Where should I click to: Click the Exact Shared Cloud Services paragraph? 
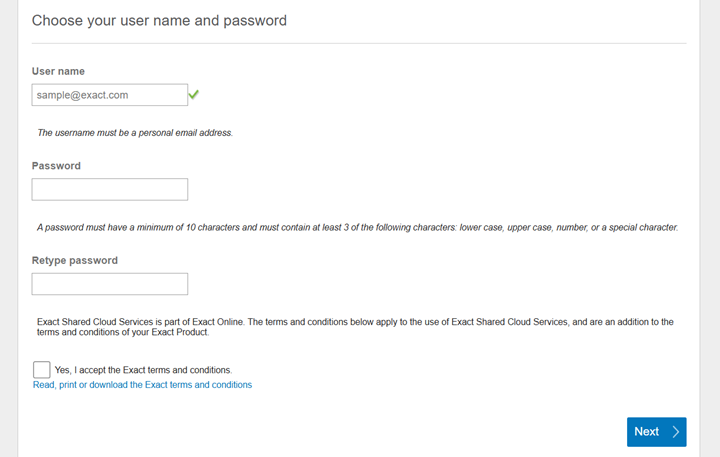pos(355,327)
